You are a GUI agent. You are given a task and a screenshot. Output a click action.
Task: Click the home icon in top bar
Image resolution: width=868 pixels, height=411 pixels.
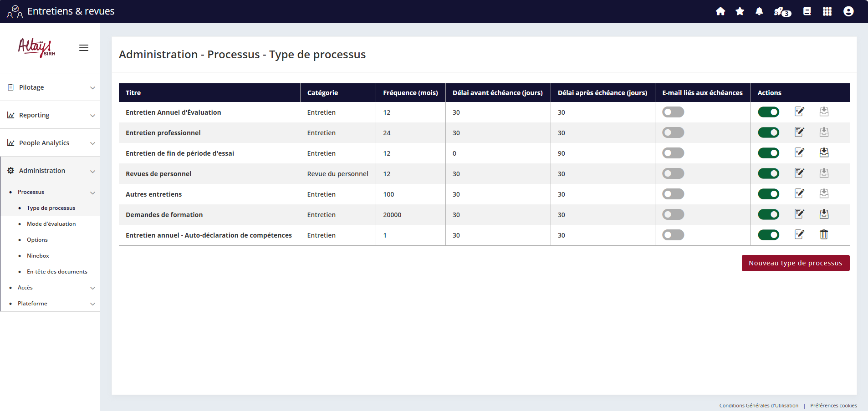(x=720, y=11)
